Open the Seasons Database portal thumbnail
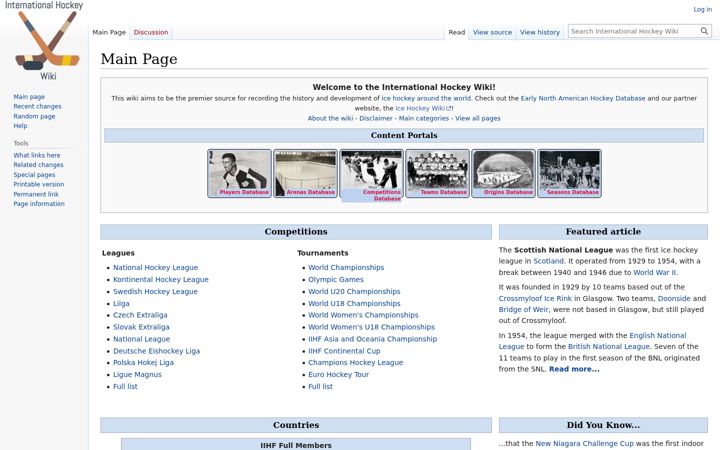 pyautogui.click(x=569, y=173)
